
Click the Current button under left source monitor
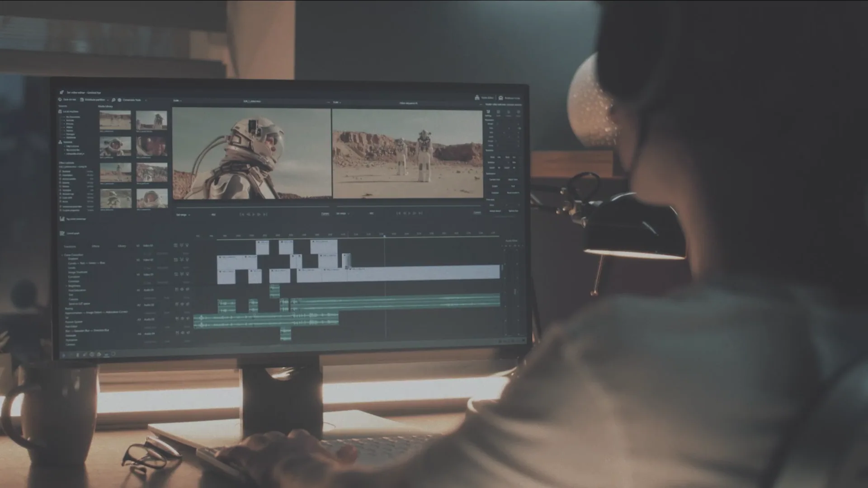click(325, 214)
